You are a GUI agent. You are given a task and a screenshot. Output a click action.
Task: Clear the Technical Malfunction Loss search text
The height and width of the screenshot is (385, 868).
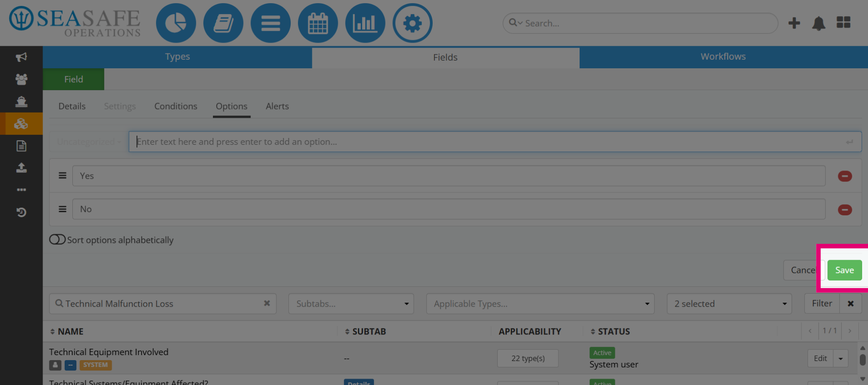267,304
